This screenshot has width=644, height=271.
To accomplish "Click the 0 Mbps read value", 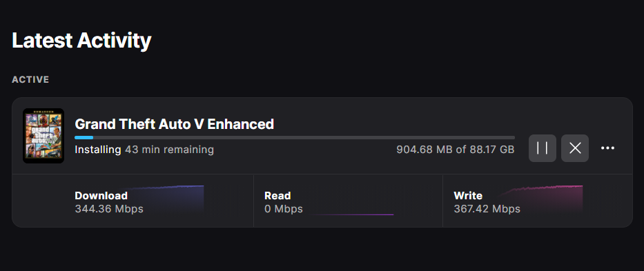I will point(284,209).
